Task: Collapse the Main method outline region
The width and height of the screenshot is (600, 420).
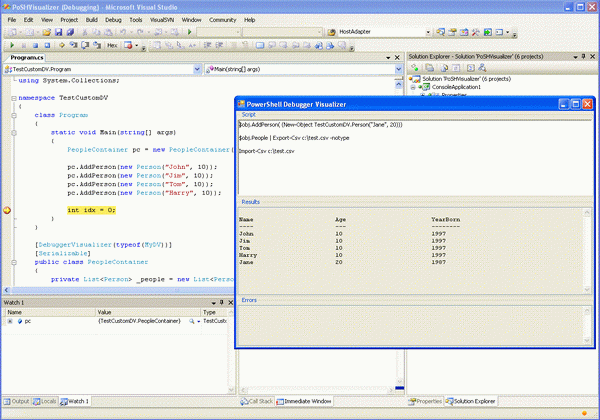Action: 14,133
